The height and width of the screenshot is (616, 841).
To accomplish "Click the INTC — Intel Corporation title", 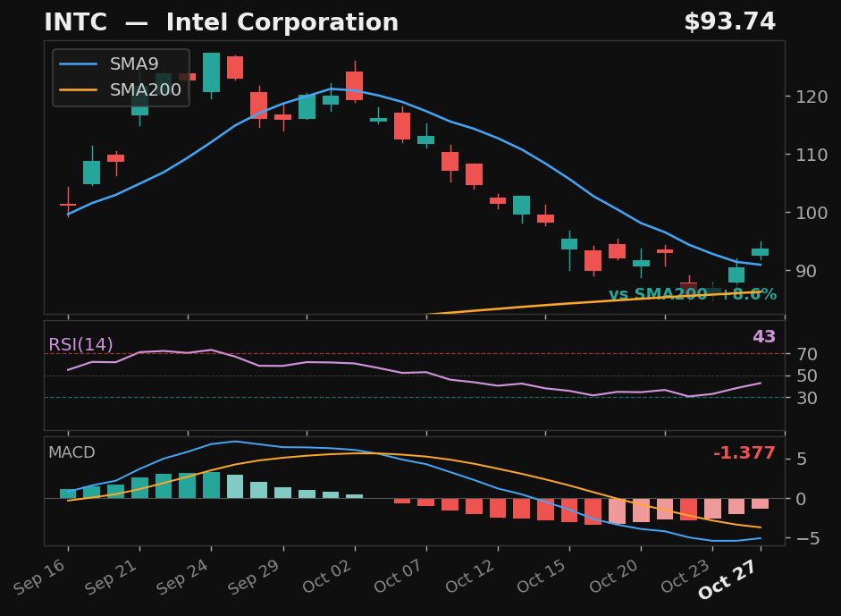I will pos(221,22).
